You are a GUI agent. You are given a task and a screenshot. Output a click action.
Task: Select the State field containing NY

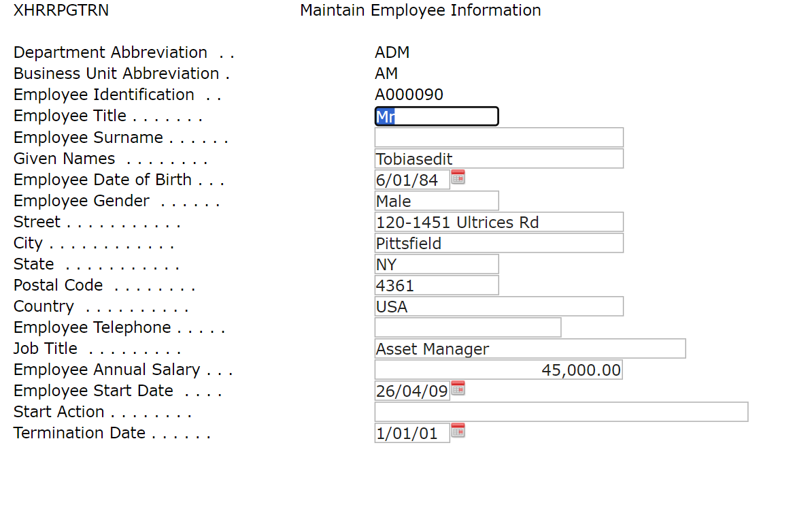tap(436, 264)
